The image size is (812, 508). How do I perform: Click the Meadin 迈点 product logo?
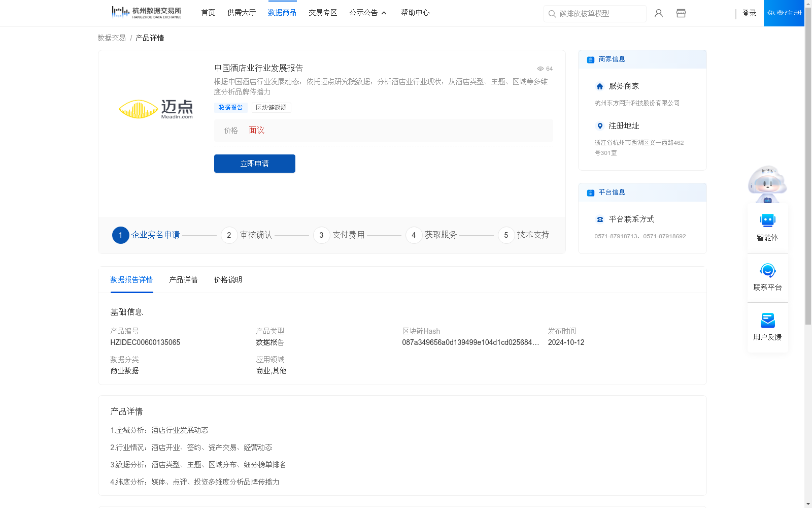pyautogui.click(x=156, y=109)
